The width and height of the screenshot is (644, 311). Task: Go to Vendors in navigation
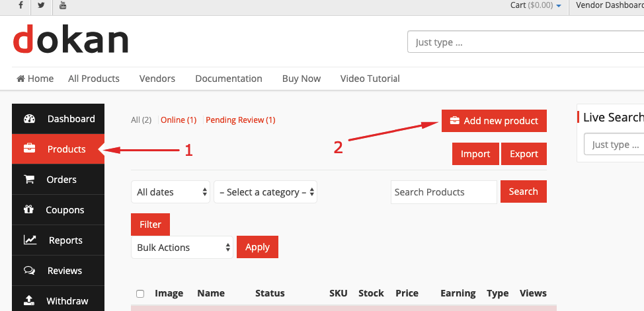tap(157, 79)
